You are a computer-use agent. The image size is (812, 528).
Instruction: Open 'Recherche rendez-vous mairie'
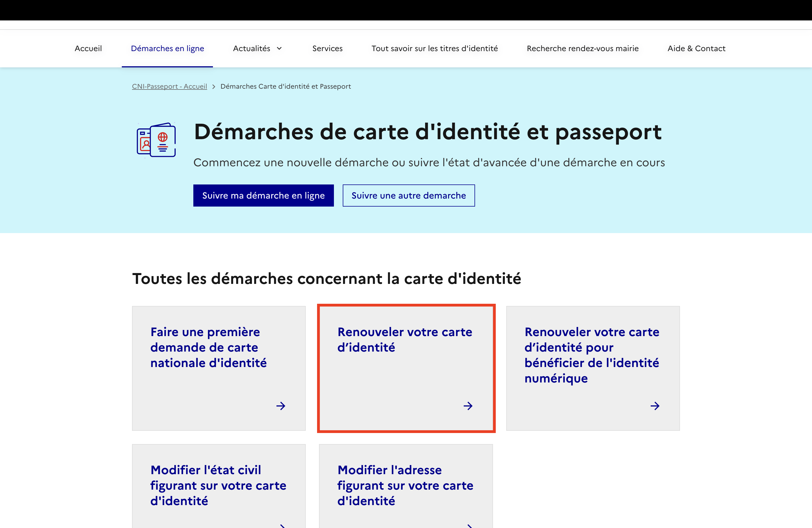[x=583, y=48]
